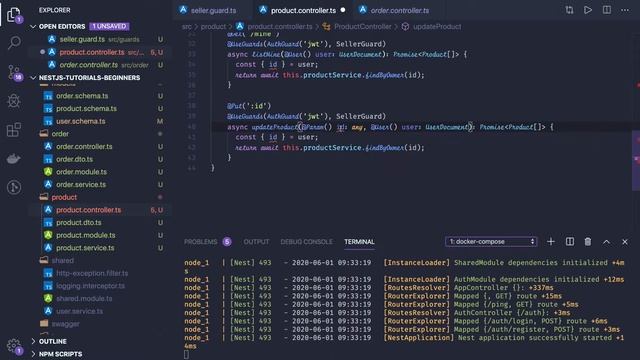Click the unsaved dot on product.controller.ts tab
The height and width of the screenshot is (360, 640).
click(343, 10)
